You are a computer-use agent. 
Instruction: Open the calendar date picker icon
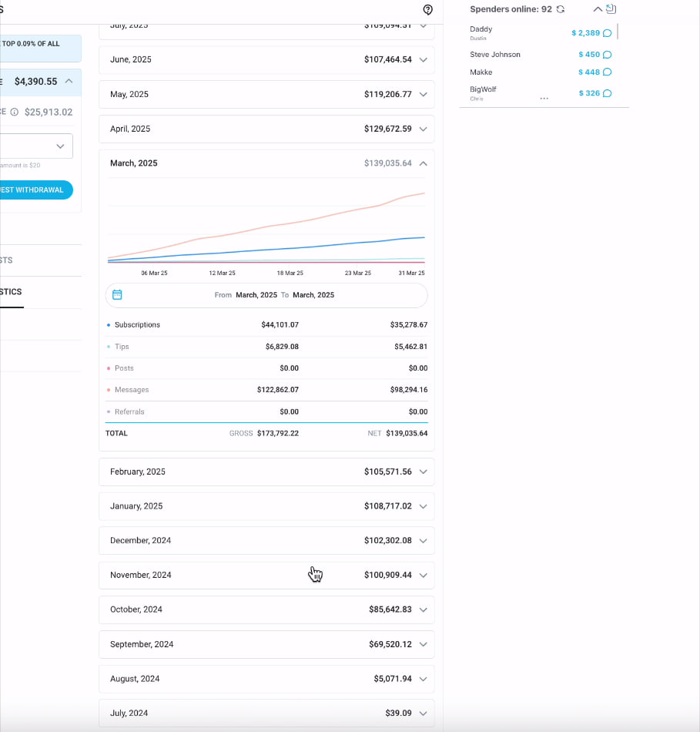117,295
